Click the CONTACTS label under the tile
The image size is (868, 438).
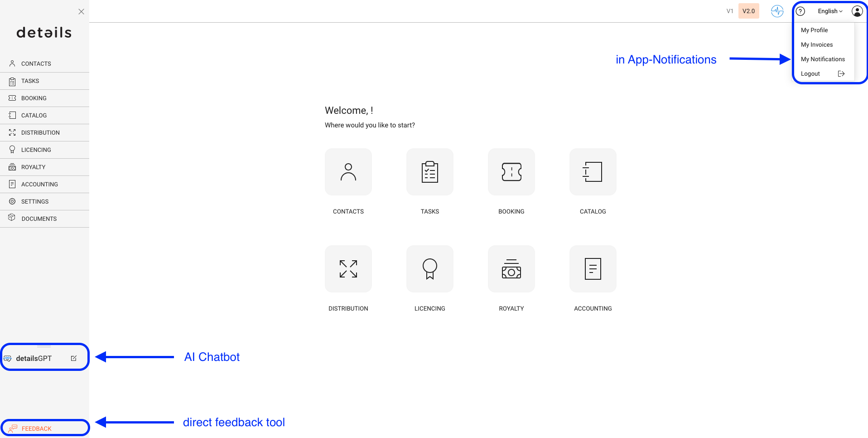coord(348,212)
